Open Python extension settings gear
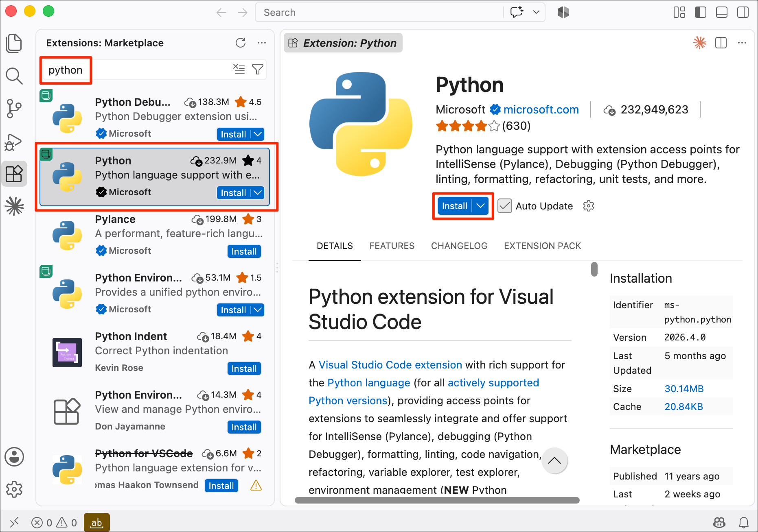 (x=589, y=206)
